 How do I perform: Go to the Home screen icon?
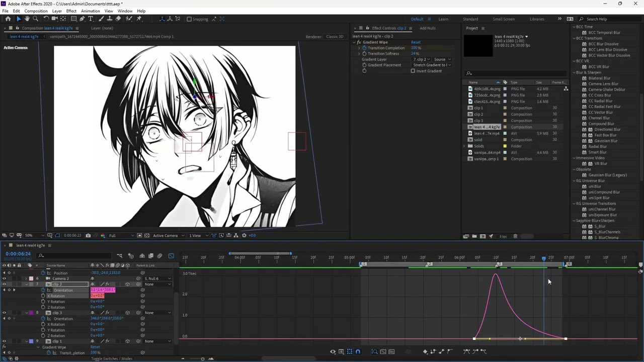8,19
